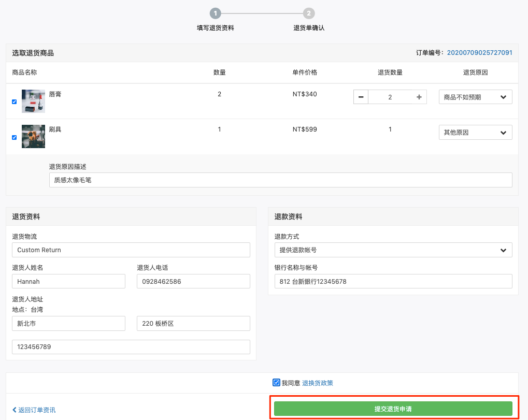Click the 退货原因描述 text field
This screenshot has height=420, width=528.
pyautogui.click(x=281, y=180)
